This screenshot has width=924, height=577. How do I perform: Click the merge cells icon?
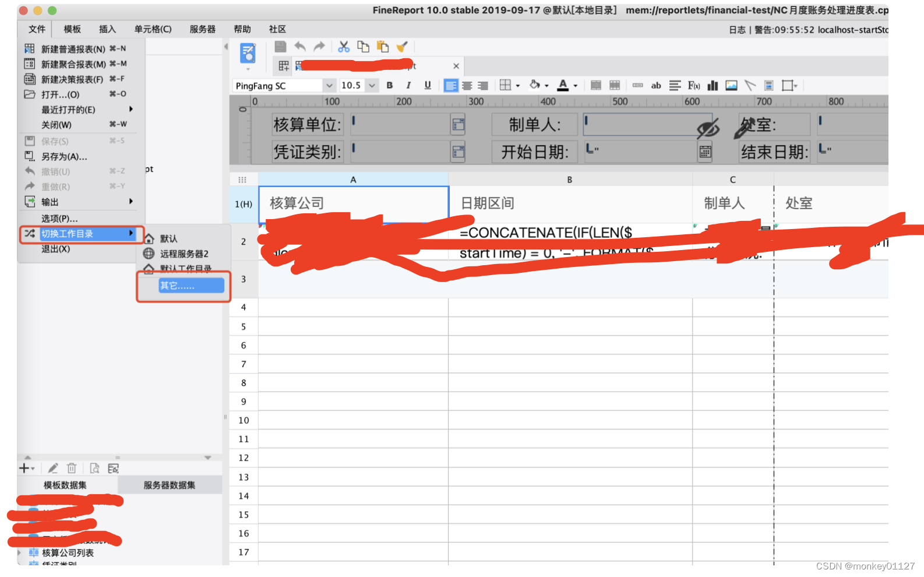[x=595, y=86]
